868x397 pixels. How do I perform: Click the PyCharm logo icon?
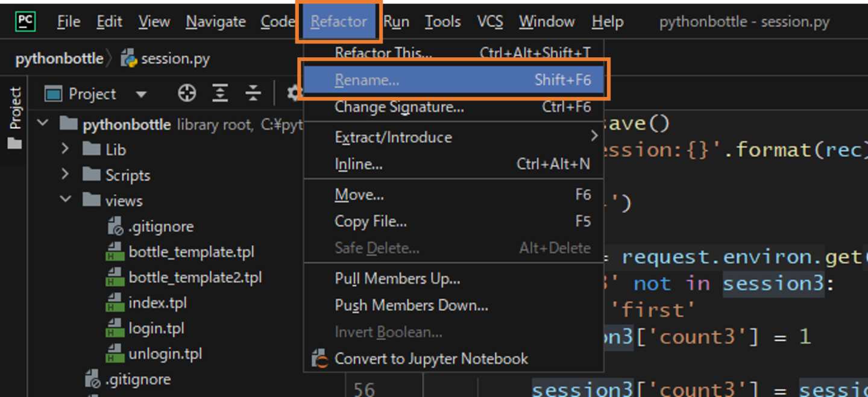click(x=25, y=22)
